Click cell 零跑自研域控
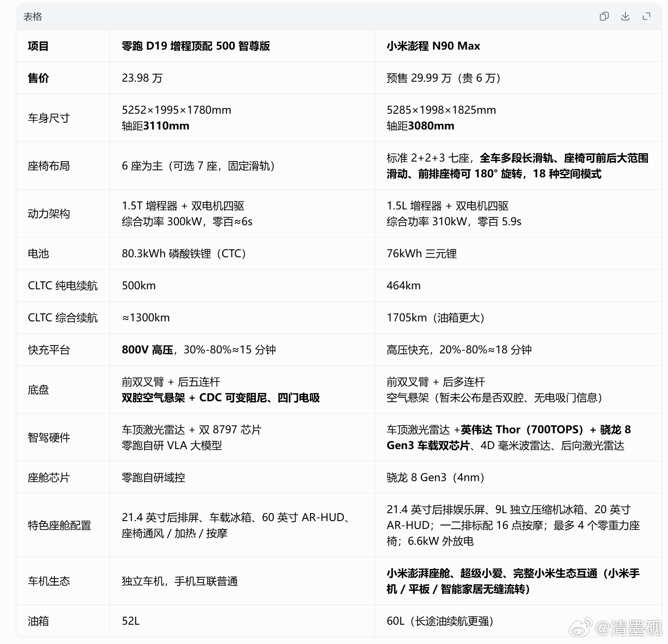668x644 pixels. coord(153,478)
